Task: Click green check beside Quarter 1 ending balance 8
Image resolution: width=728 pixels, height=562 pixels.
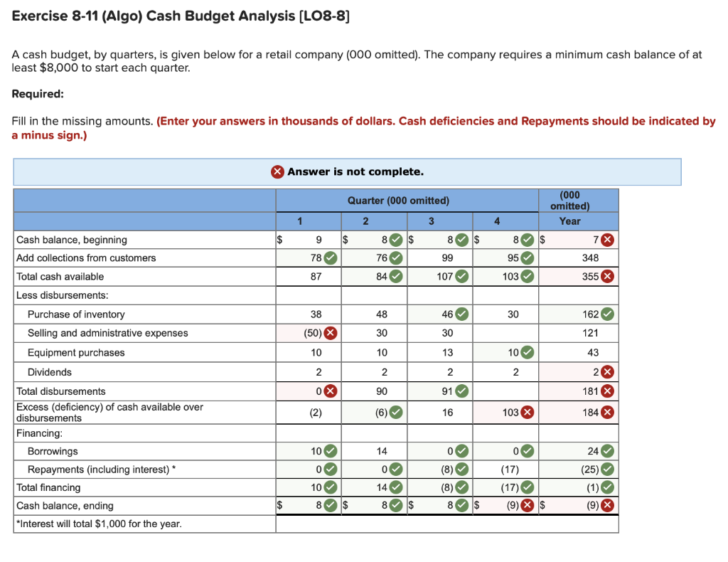Action: 330,505
